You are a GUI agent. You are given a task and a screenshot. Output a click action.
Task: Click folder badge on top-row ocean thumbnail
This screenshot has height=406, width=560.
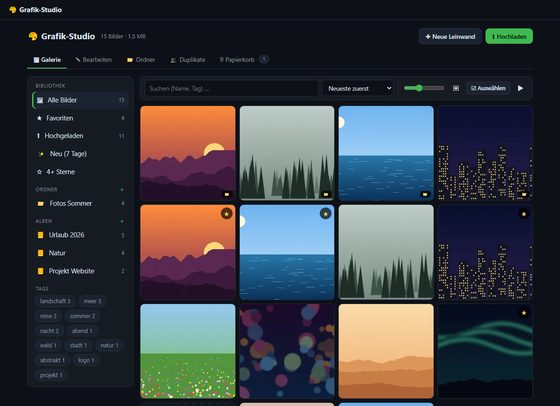pyautogui.click(x=425, y=194)
